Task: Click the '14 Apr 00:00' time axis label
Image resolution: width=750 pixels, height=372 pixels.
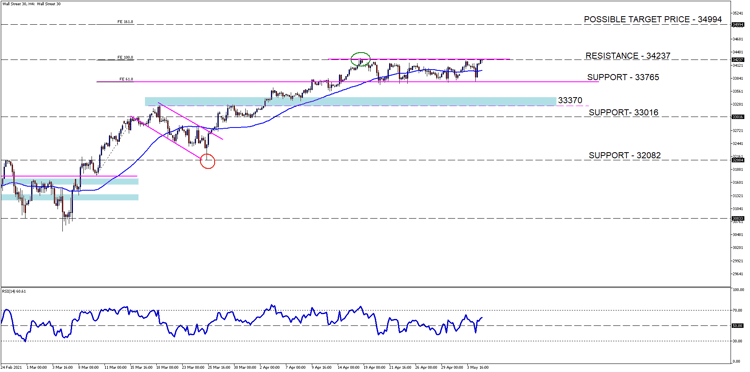Action: [x=348, y=368]
